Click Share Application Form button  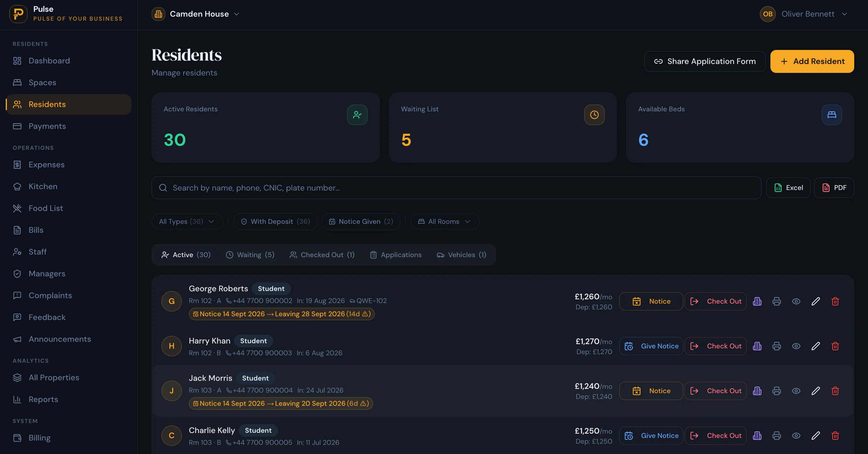(705, 61)
